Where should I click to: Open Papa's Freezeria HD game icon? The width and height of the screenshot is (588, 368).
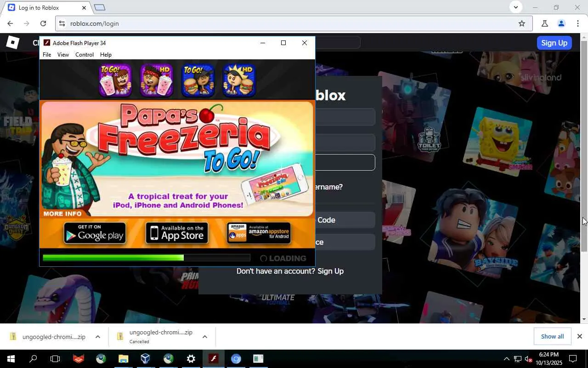(x=157, y=80)
